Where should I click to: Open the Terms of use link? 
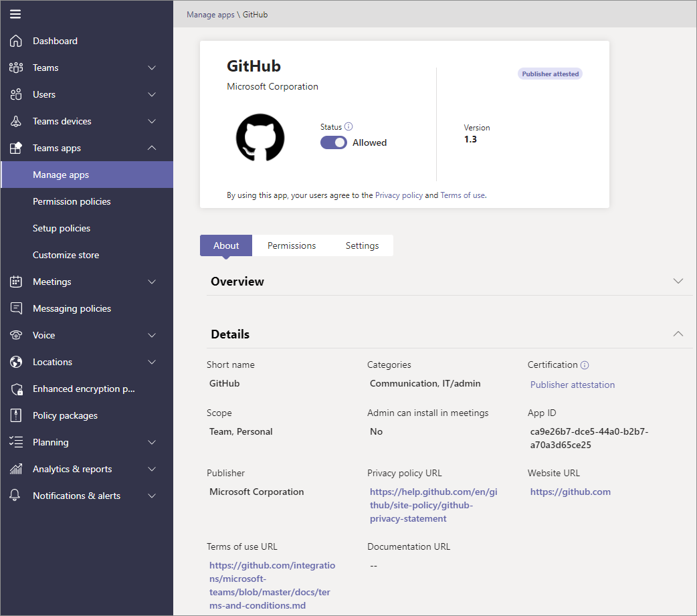point(462,195)
